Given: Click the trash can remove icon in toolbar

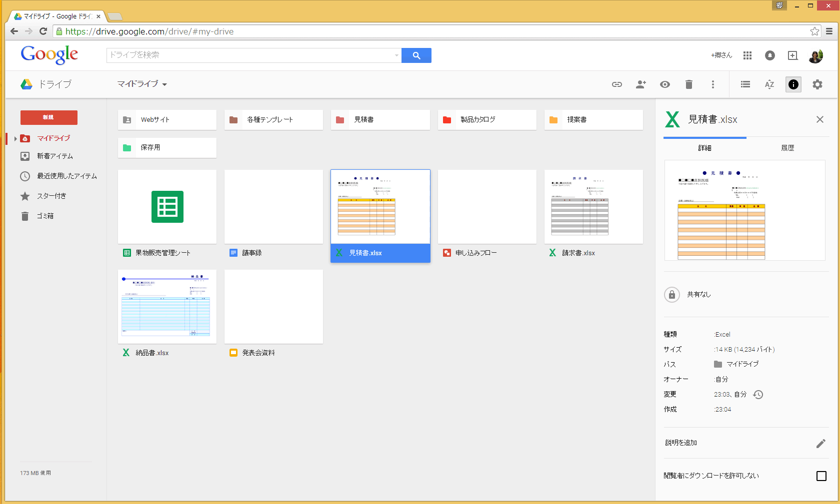Looking at the screenshot, I should coord(688,84).
